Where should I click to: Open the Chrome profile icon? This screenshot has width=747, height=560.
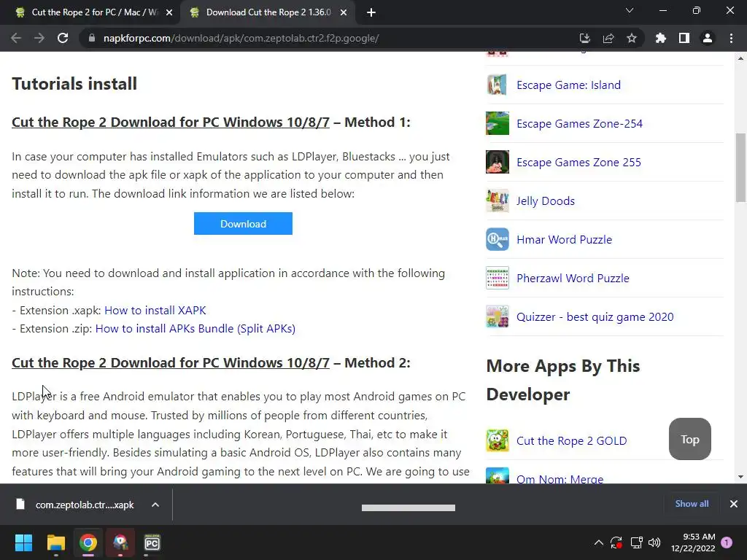(x=708, y=38)
